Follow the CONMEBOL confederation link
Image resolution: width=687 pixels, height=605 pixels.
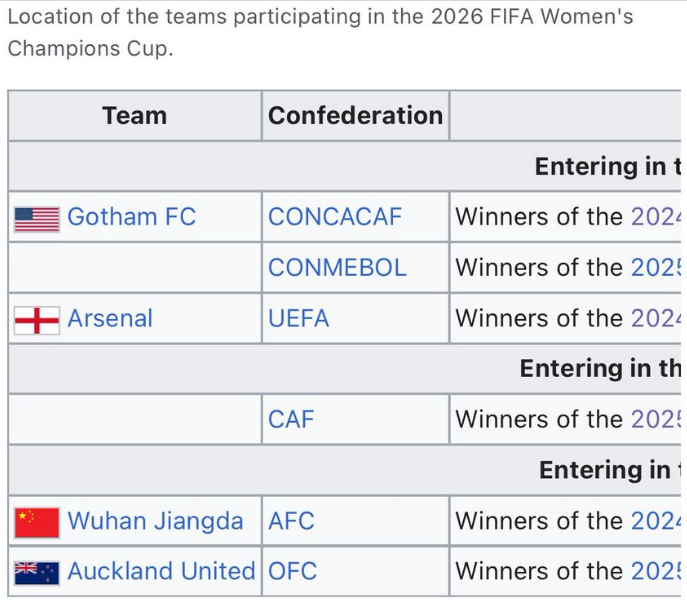click(337, 268)
